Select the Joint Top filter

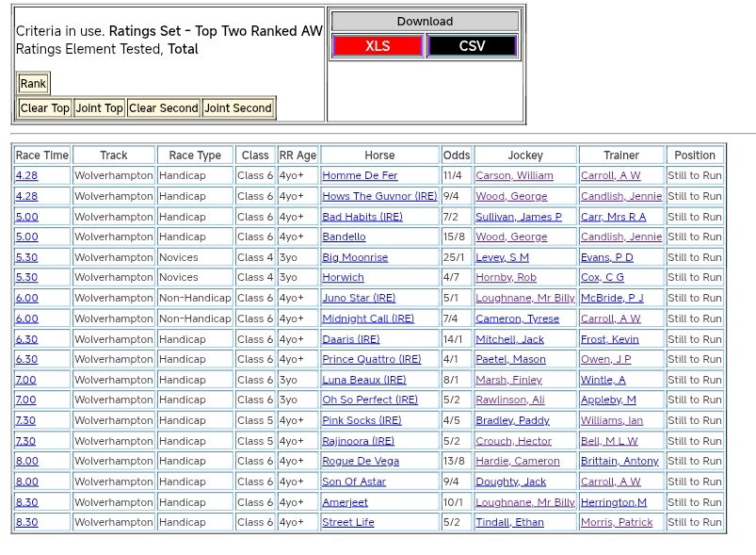100,108
